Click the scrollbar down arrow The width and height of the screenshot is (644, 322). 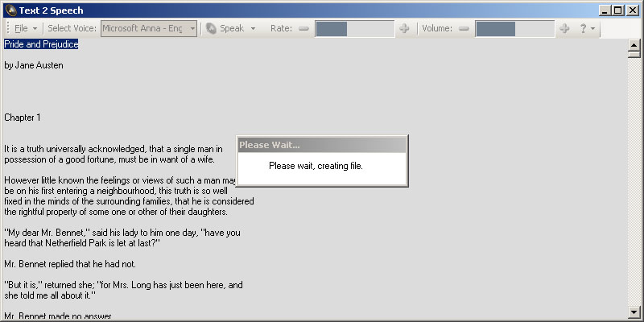point(634,312)
